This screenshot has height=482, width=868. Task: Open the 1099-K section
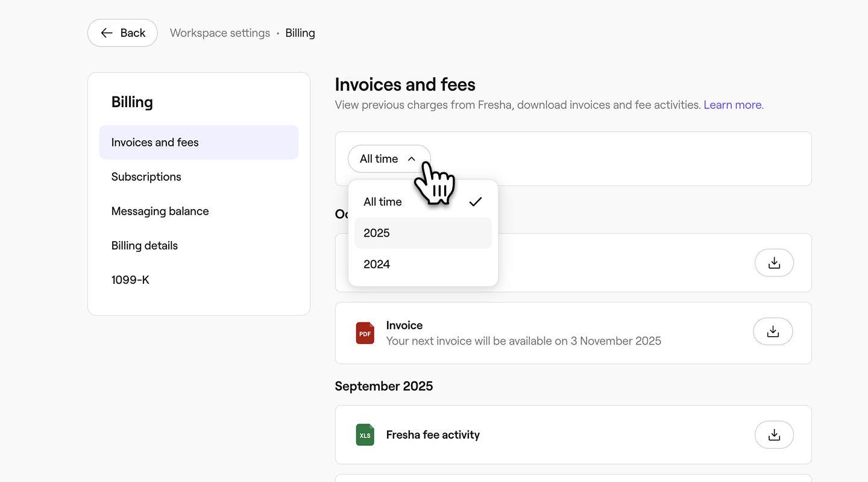(130, 280)
